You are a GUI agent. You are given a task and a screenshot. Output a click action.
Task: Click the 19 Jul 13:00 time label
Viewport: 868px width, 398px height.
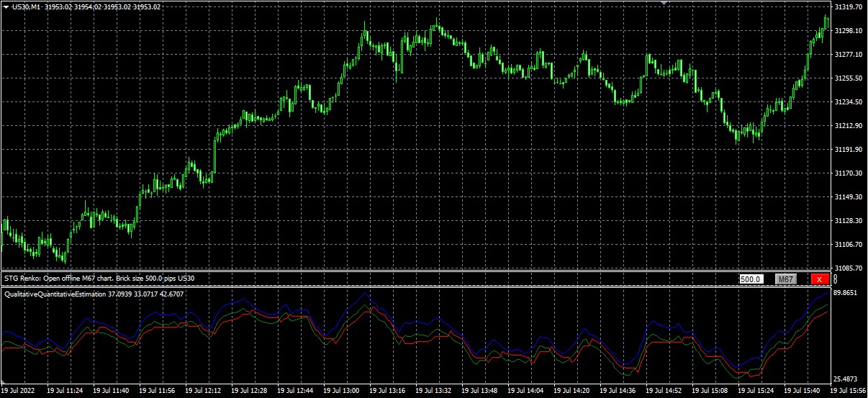pos(342,391)
